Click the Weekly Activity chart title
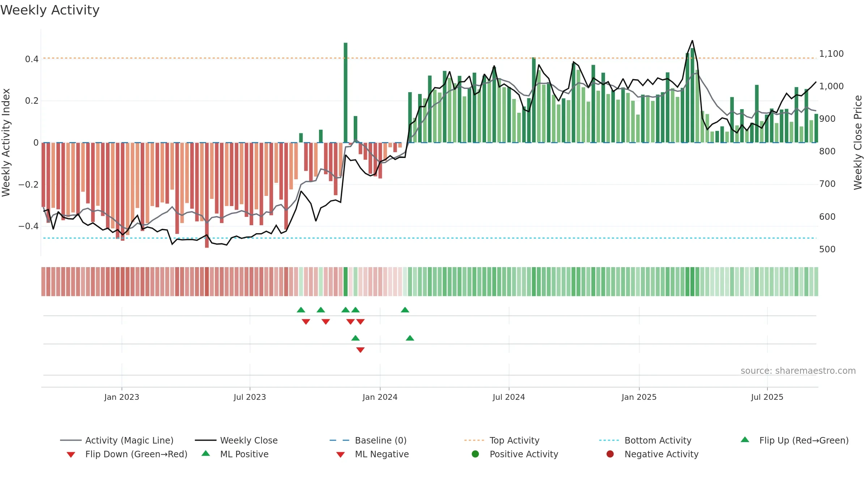868x488 pixels. pos(50,10)
